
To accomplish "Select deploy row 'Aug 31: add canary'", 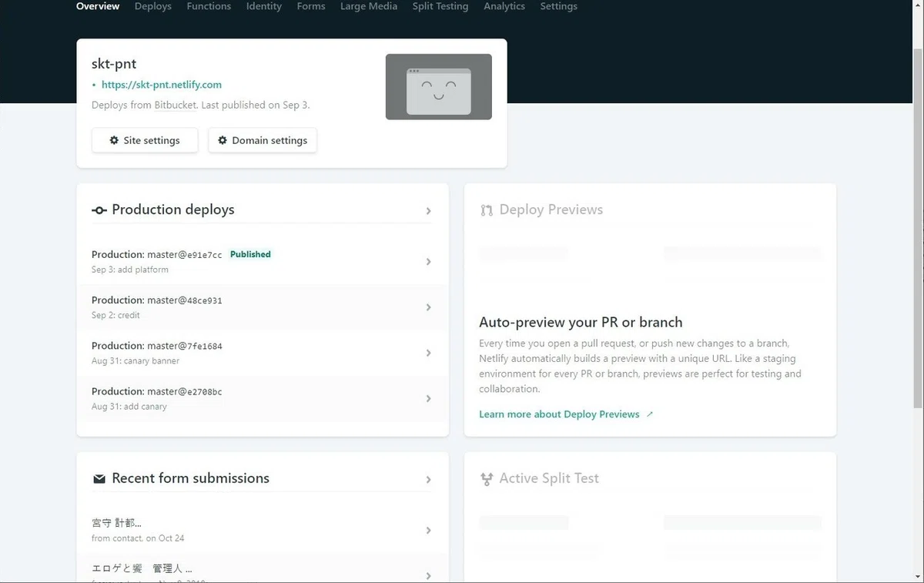I will pos(263,398).
